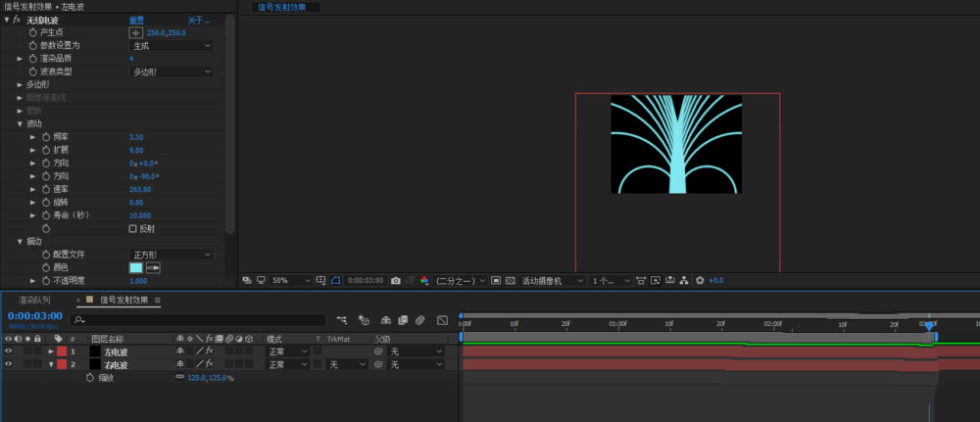Image resolution: width=980 pixels, height=422 pixels.
Task: Click the snapshot camera icon in viewer
Action: pyautogui.click(x=395, y=280)
